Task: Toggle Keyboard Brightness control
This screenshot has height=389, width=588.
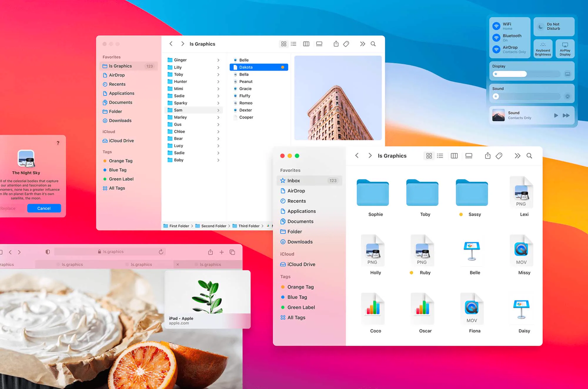Action: coord(543,49)
